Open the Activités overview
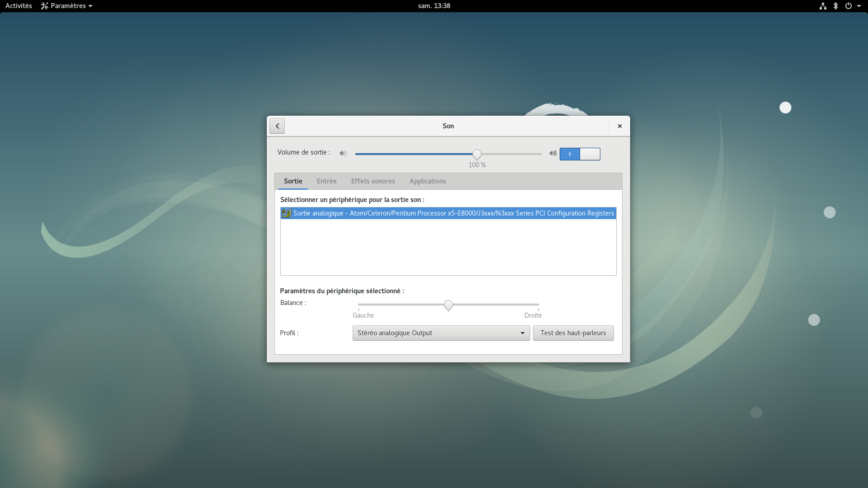 click(x=19, y=6)
